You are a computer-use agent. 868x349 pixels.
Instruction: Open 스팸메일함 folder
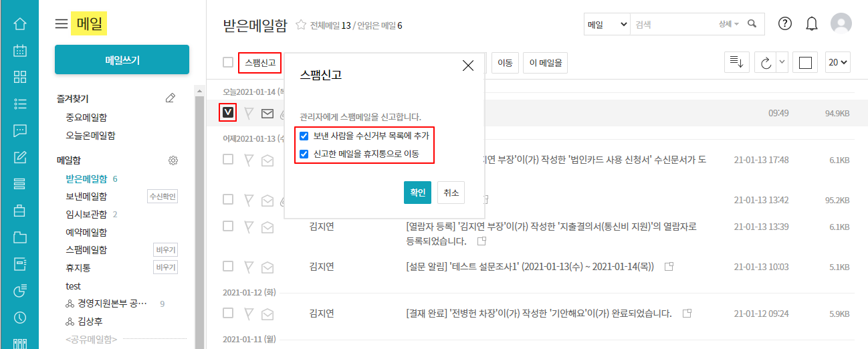(86, 249)
